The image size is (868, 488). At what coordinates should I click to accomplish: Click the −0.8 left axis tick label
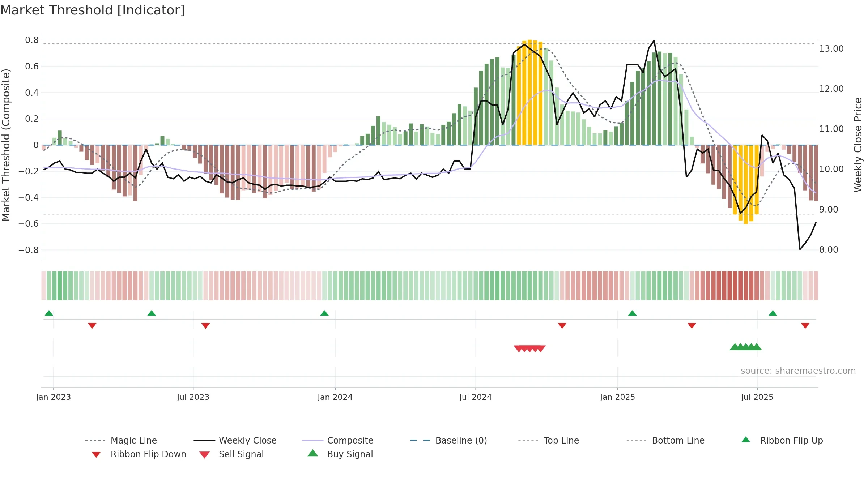[29, 250]
